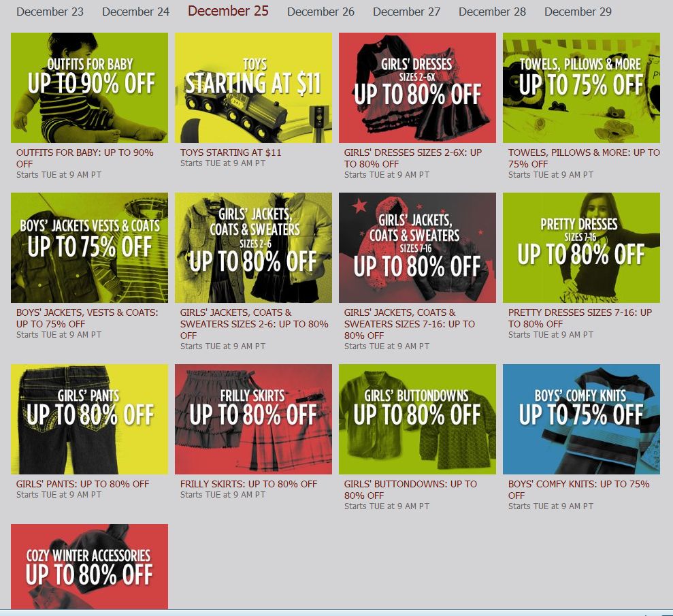
Task: Switch to the December 23 tab
Action: click(50, 12)
